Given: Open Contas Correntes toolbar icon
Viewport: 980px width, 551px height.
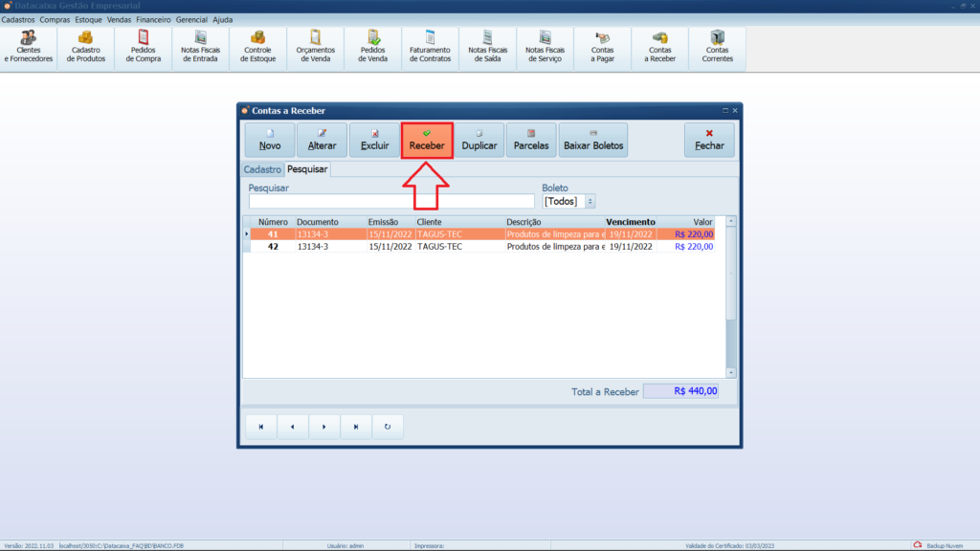Looking at the screenshot, I should pyautogui.click(x=718, y=47).
